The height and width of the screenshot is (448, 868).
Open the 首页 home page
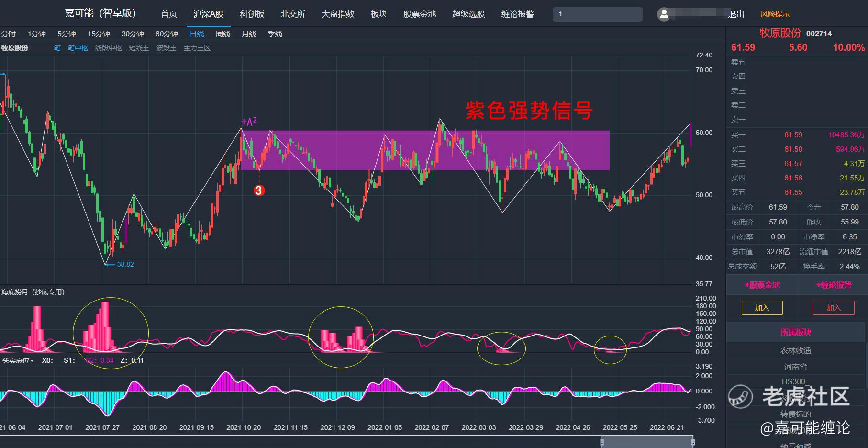click(169, 14)
